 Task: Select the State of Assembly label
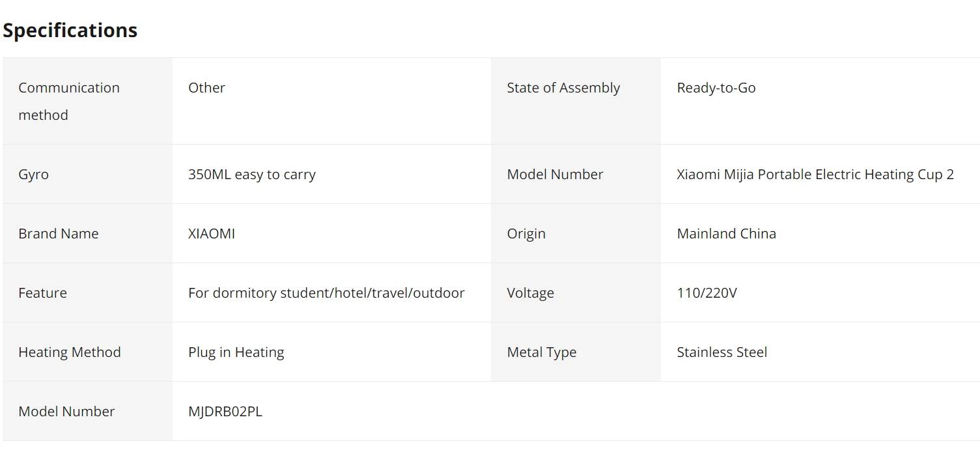(x=563, y=88)
